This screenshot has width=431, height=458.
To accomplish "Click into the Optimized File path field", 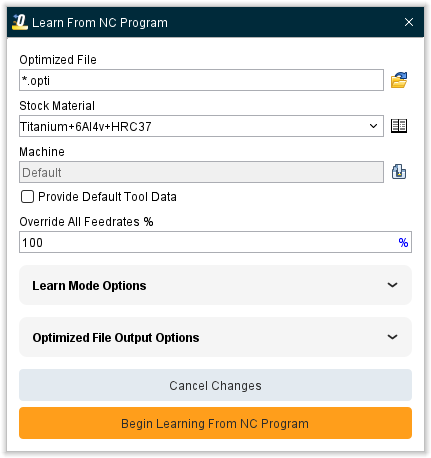I will (x=201, y=80).
